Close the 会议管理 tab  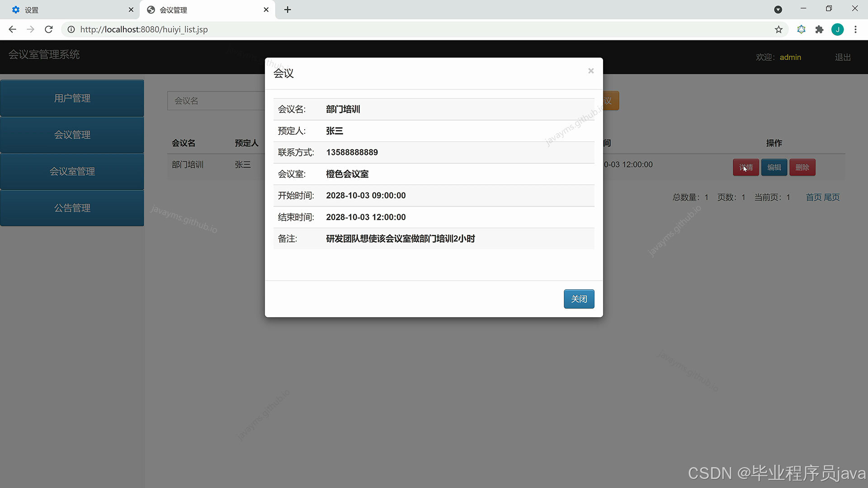coord(266,9)
